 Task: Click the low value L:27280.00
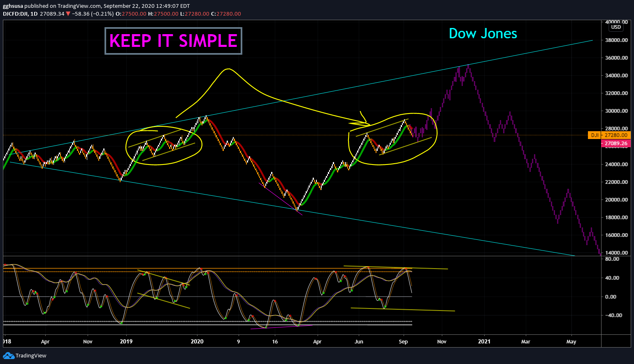tap(195, 14)
